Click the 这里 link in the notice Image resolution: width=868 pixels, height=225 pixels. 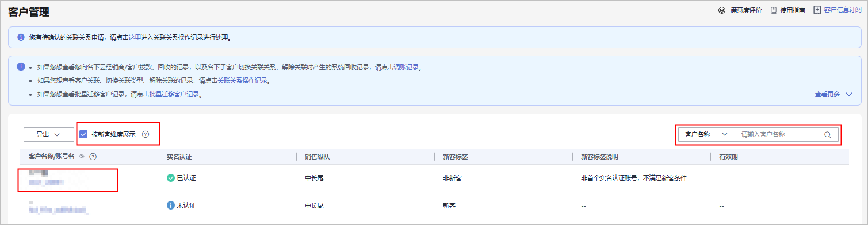(x=135, y=37)
